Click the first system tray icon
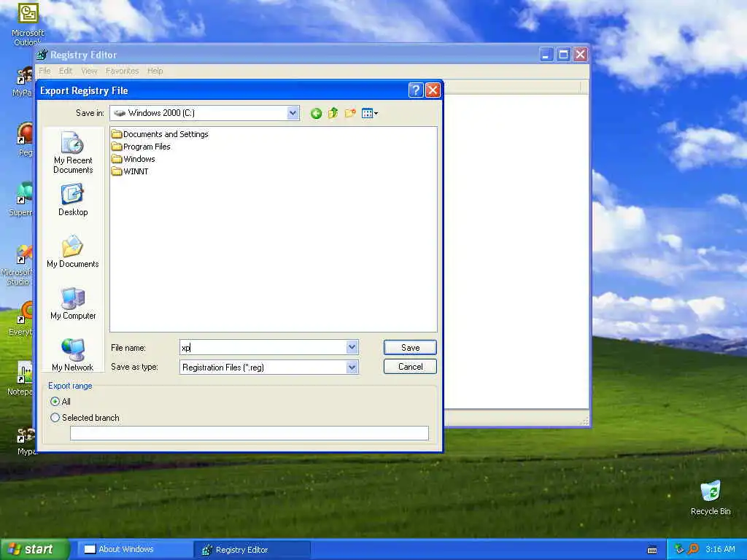The width and height of the screenshot is (747, 560). tap(679, 550)
